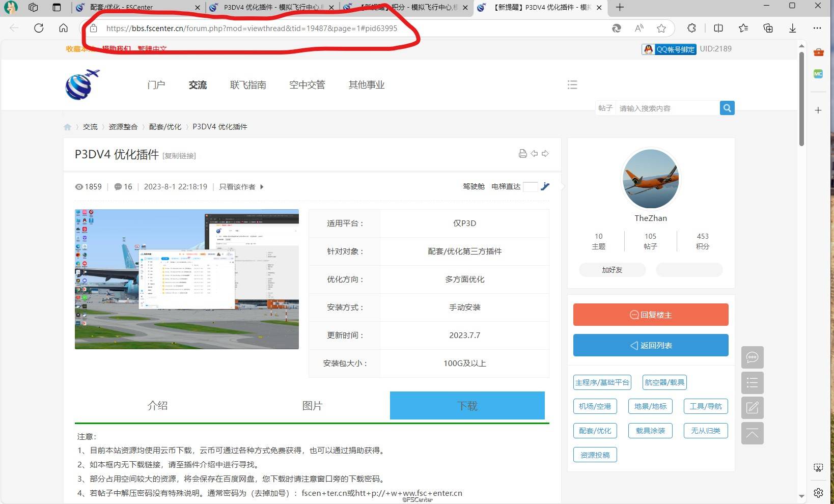The height and width of the screenshot is (504, 834).
Task: Click breadcrumb 资源整合 link
Action: coord(123,127)
